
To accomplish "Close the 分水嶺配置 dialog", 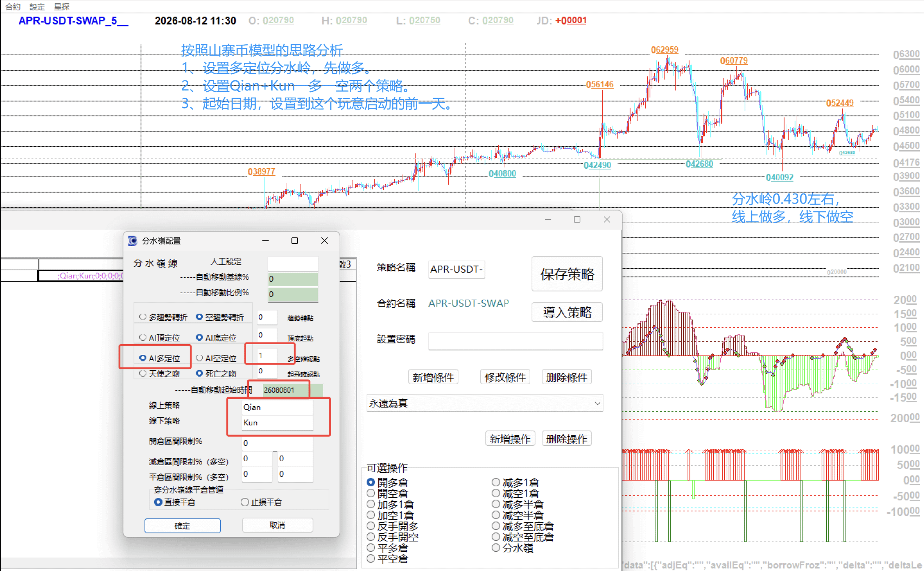I will [x=324, y=240].
